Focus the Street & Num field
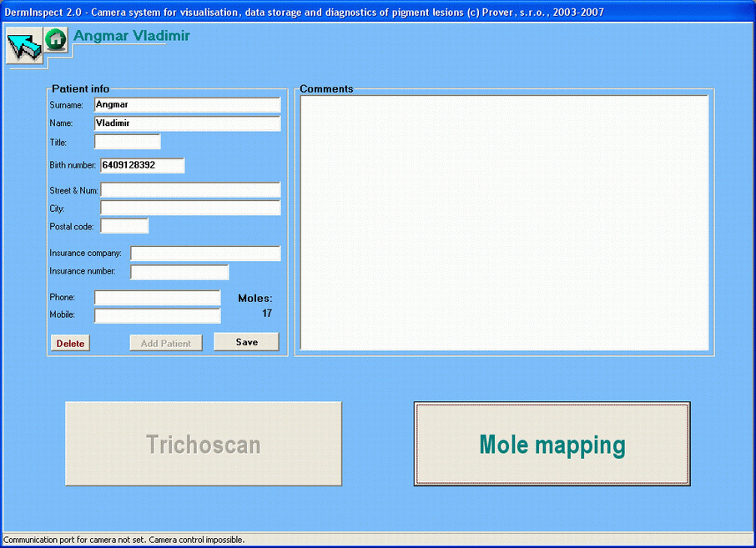756x548 pixels. (x=190, y=190)
